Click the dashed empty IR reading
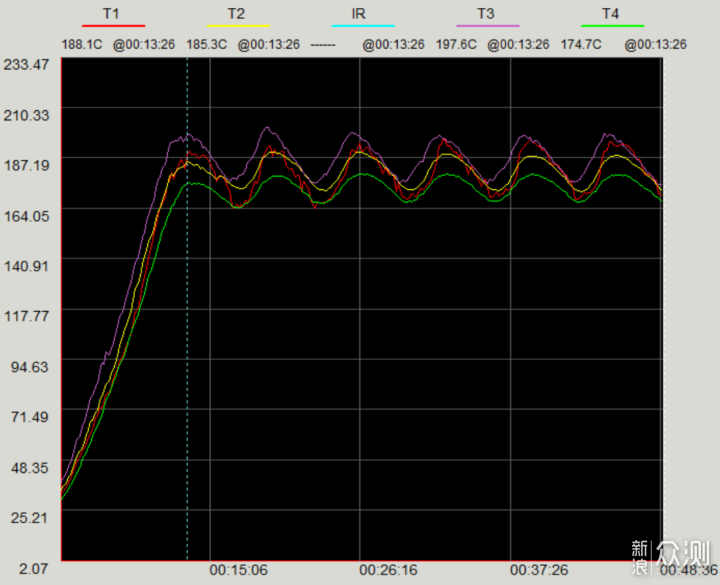This screenshot has height=585, width=720. coord(323,45)
